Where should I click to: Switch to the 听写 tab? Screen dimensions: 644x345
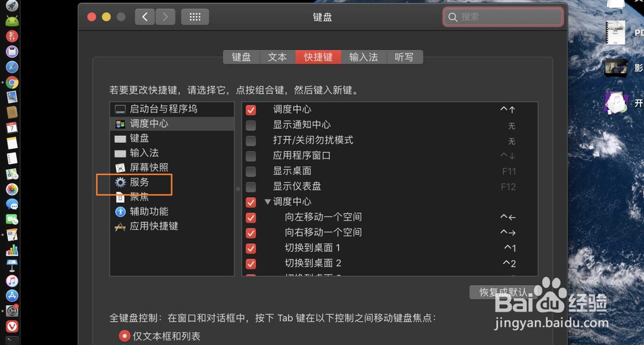coord(404,57)
